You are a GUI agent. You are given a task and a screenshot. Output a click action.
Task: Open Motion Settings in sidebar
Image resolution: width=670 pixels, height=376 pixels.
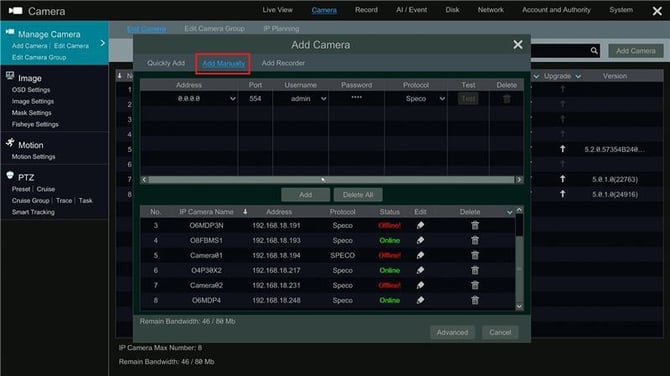33,157
